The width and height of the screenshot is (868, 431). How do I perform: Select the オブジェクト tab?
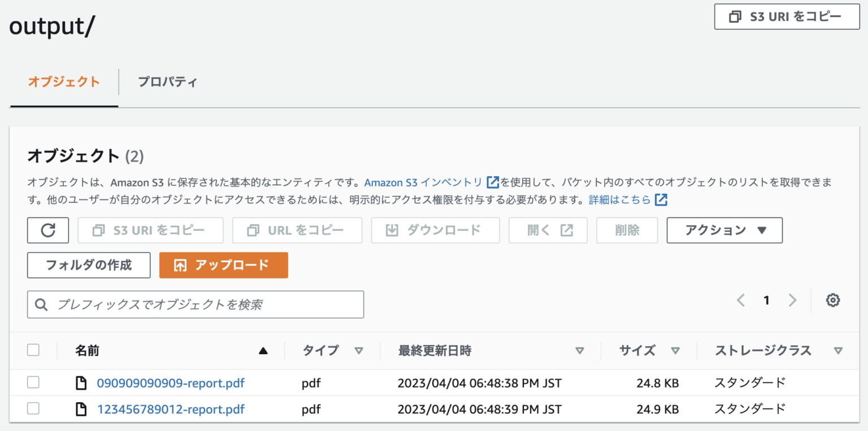tap(63, 82)
